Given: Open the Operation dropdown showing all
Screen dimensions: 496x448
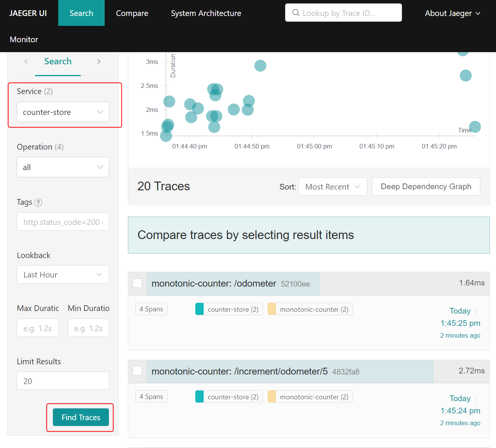Looking at the screenshot, I should [63, 167].
